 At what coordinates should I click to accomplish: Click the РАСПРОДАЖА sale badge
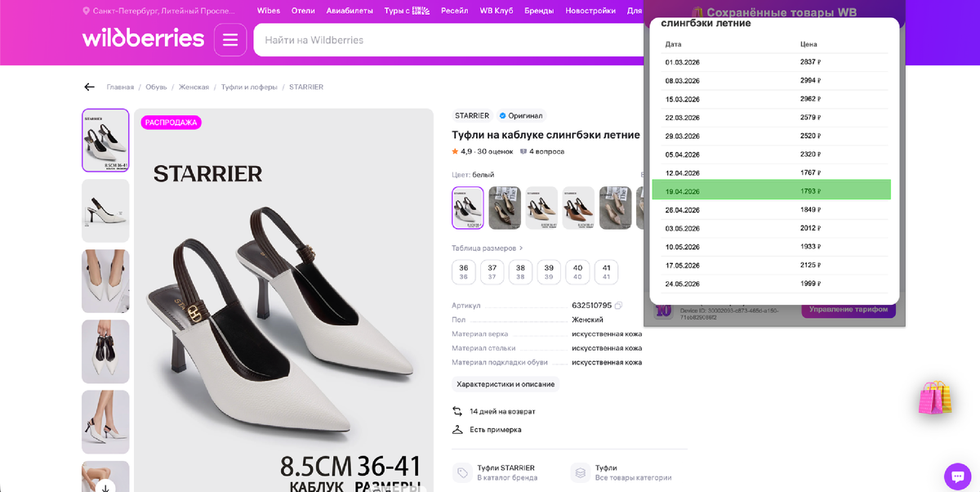tap(171, 123)
